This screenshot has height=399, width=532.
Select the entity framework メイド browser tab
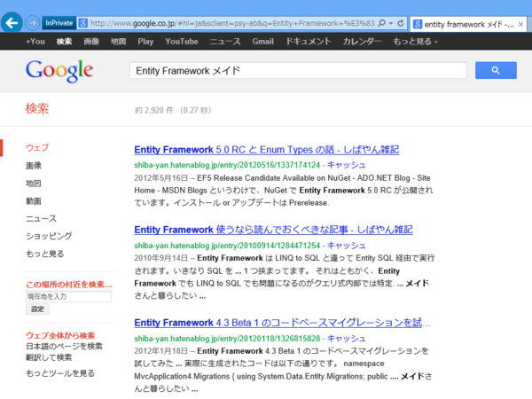click(x=468, y=24)
